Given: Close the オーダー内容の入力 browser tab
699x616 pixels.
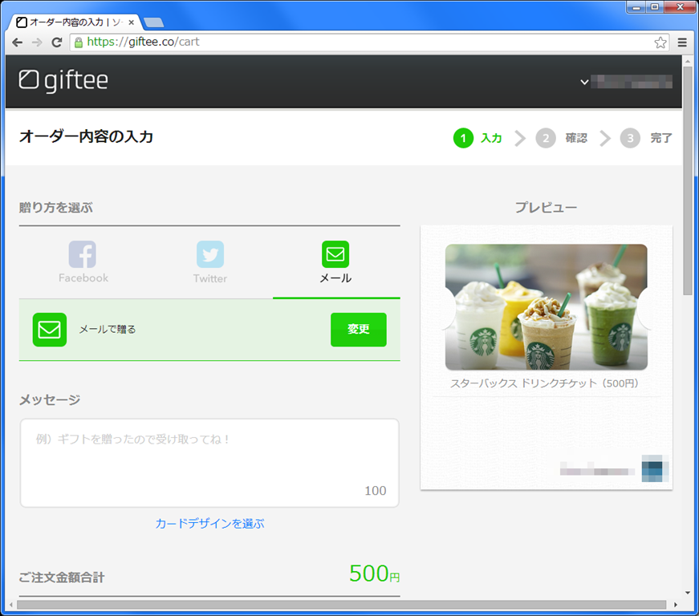Looking at the screenshot, I should point(131,22).
